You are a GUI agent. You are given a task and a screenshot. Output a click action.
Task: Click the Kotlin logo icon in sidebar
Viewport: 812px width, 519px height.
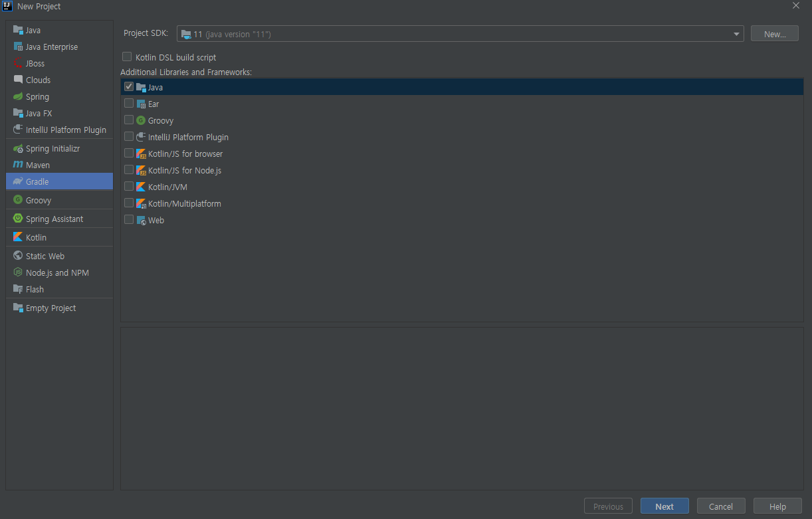click(x=18, y=237)
